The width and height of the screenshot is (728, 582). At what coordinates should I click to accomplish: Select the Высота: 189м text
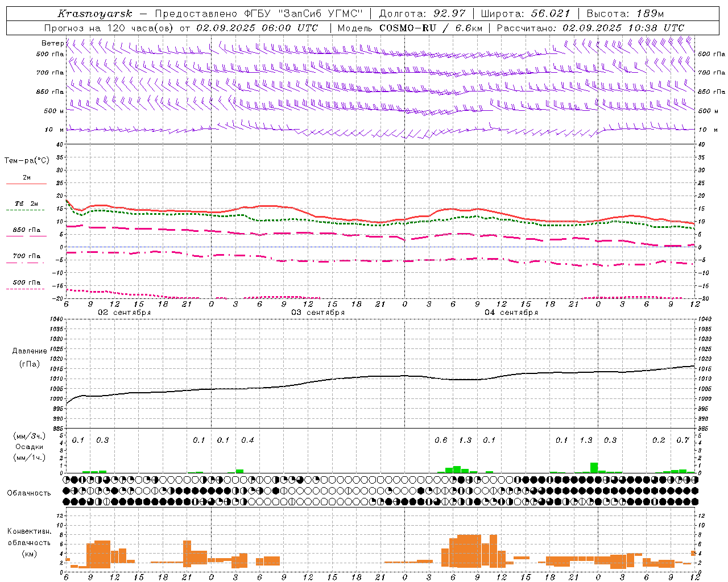click(x=624, y=14)
